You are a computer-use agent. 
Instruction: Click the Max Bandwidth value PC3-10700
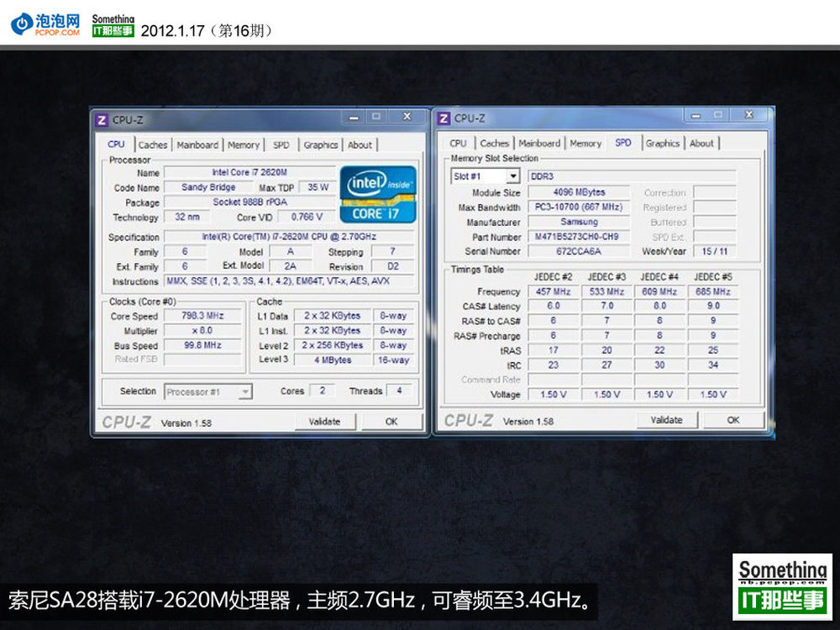[579, 207]
